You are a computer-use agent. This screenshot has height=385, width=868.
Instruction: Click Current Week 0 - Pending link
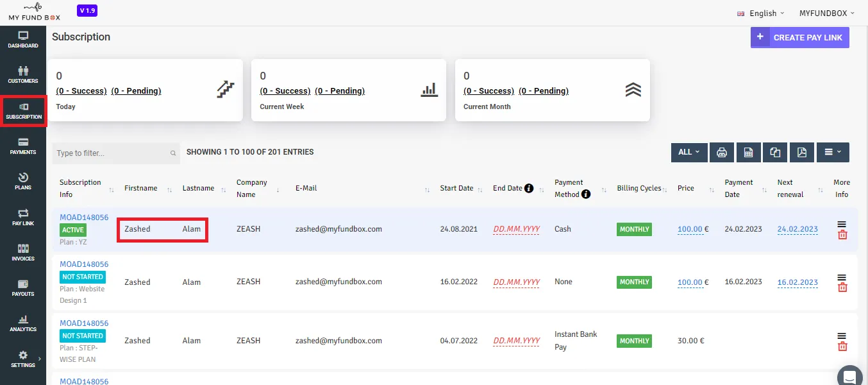pyautogui.click(x=340, y=91)
